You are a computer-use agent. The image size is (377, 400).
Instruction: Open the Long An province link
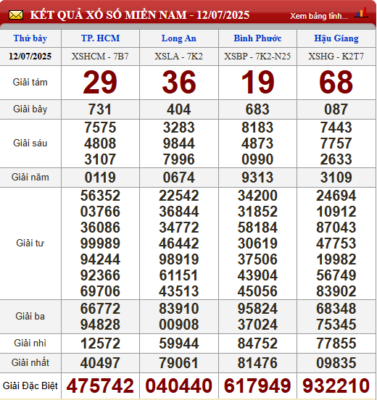click(179, 39)
